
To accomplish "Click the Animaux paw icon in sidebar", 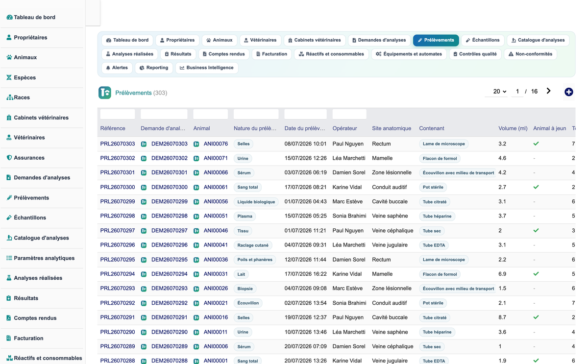I will [9, 57].
